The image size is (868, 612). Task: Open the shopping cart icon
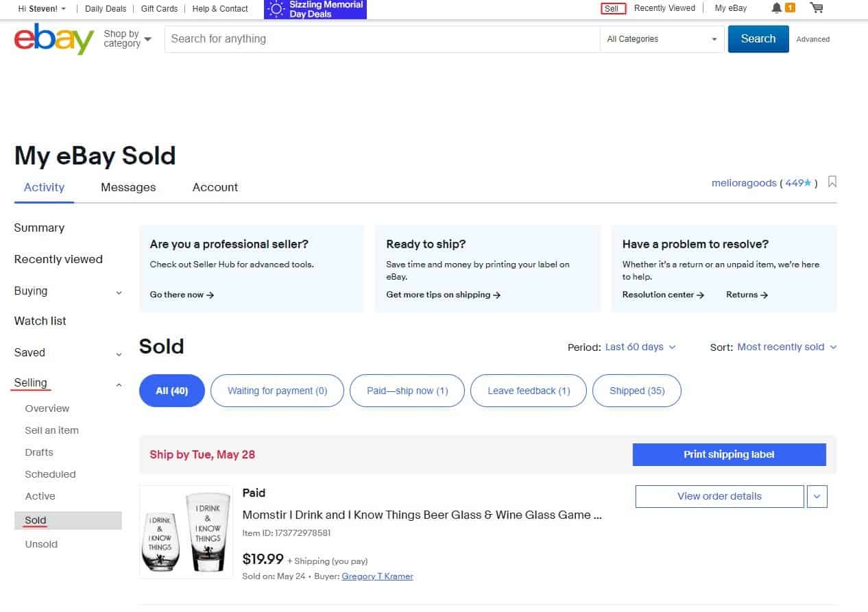(816, 8)
